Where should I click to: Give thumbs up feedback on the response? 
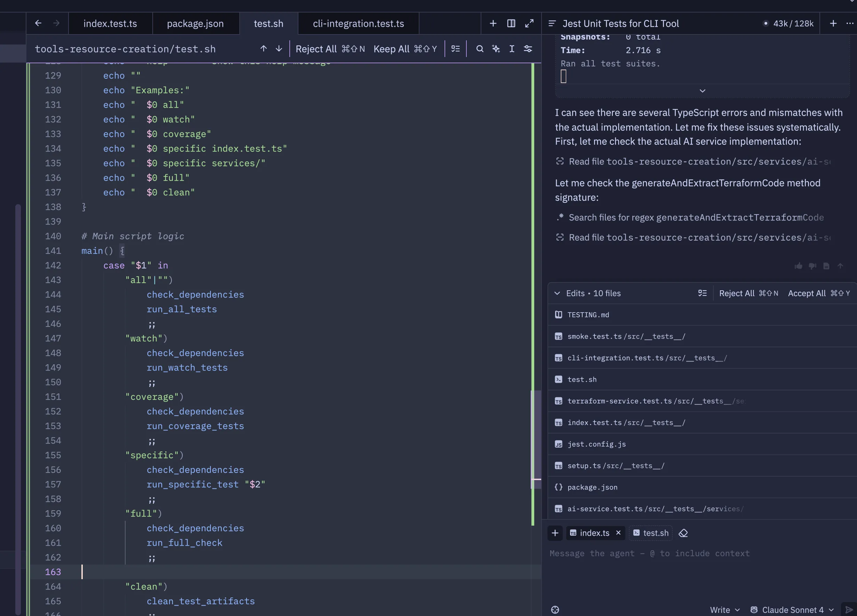pos(798,266)
